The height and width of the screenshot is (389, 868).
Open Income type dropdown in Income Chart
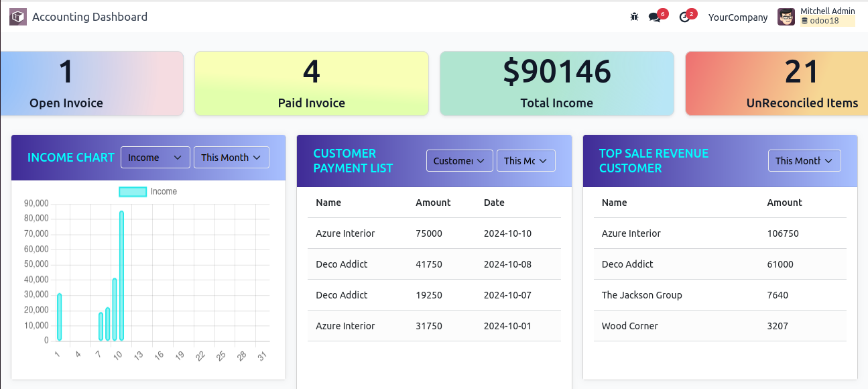155,158
